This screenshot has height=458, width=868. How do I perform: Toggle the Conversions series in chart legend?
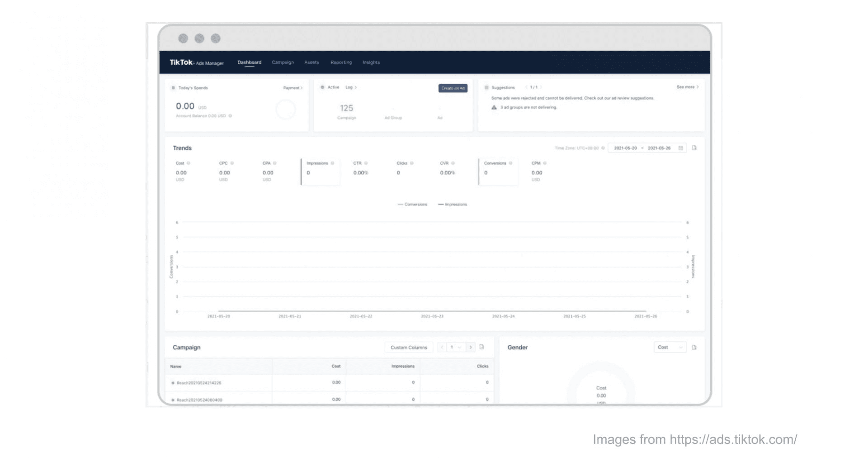[x=412, y=205]
